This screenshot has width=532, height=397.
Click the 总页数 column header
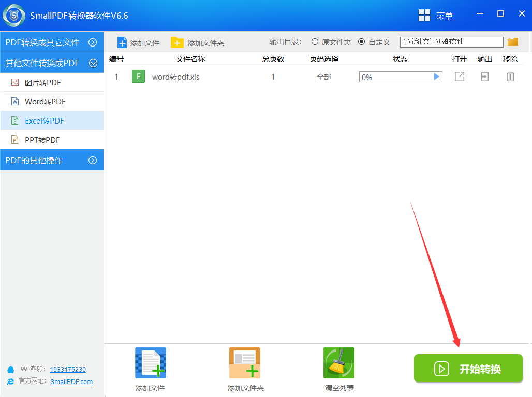coord(273,59)
